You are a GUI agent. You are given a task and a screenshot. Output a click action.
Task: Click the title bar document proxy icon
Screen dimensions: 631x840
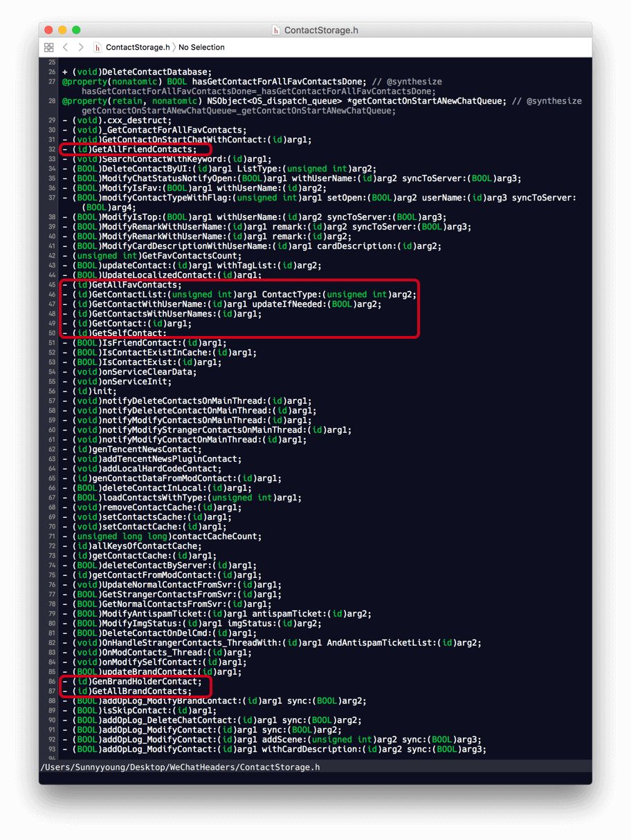tap(276, 30)
